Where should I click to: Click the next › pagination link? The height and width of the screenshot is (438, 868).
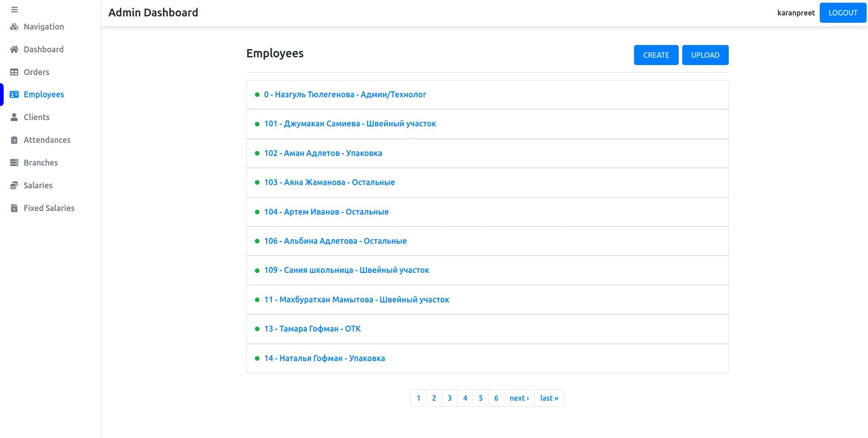[519, 398]
